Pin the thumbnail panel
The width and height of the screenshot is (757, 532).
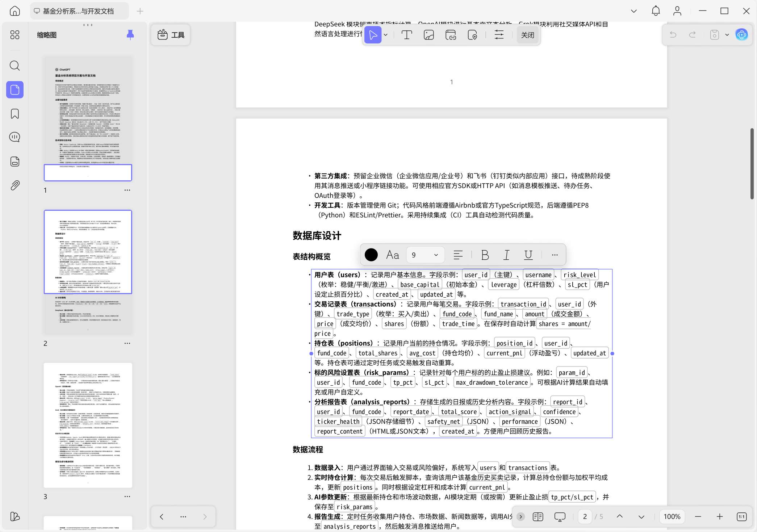130,35
